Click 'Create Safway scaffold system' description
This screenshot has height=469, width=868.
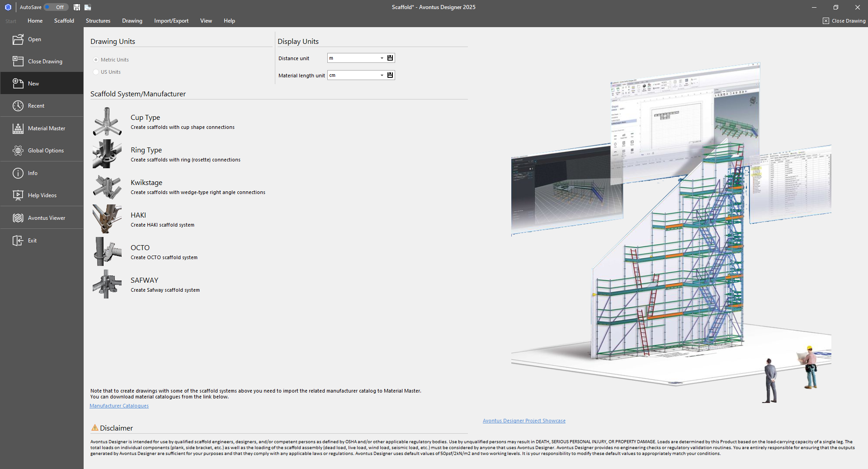tap(165, 290)
